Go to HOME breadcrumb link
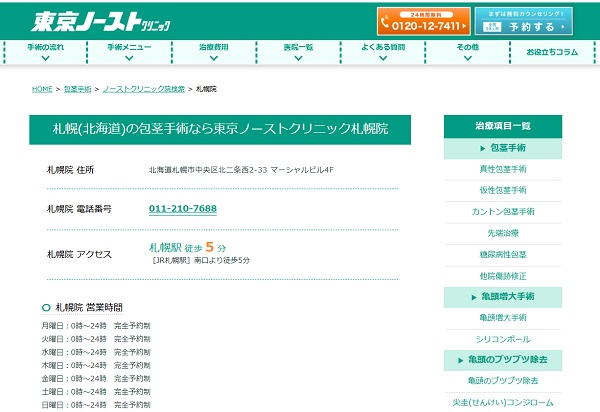Viewport: 600px width, 412px height. pyautogui.click(x=41, y=89)
